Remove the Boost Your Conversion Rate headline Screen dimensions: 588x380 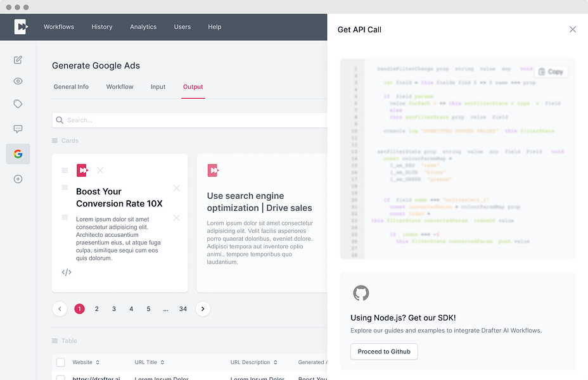(177, 188)
